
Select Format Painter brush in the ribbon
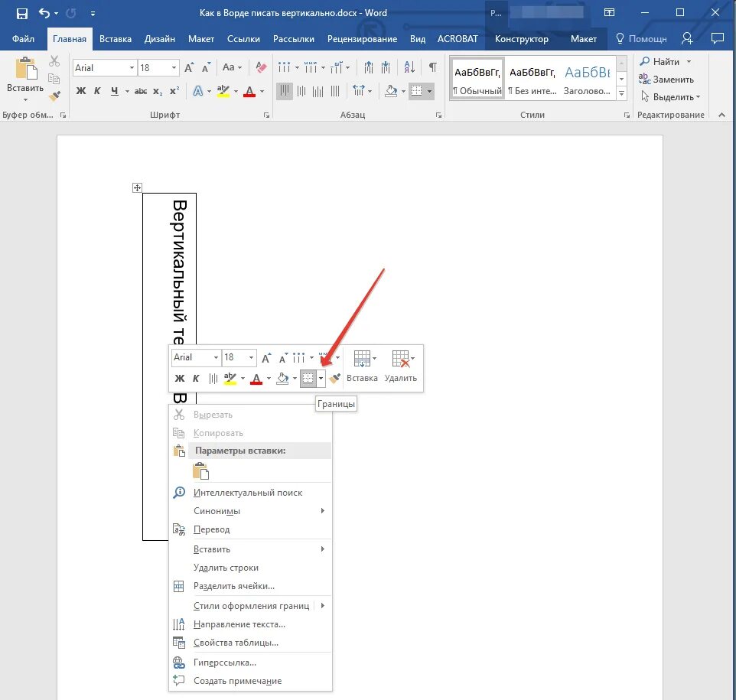[54, 96]
